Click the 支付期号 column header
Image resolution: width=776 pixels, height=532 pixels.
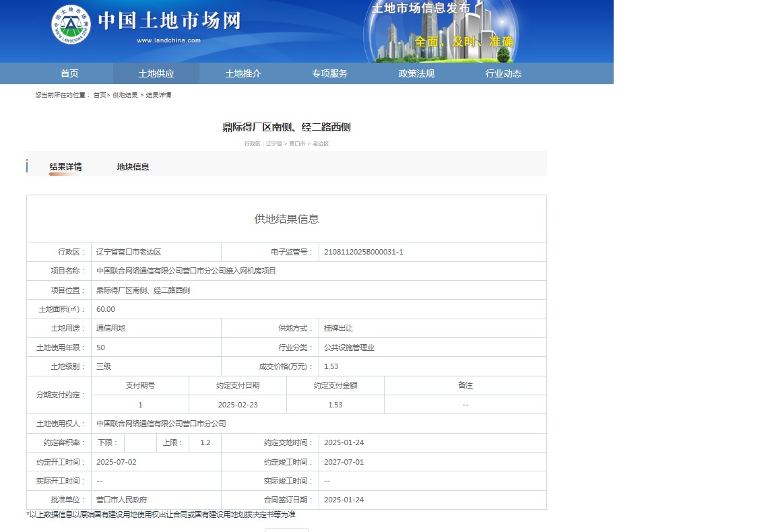click(x=140, y=385)
